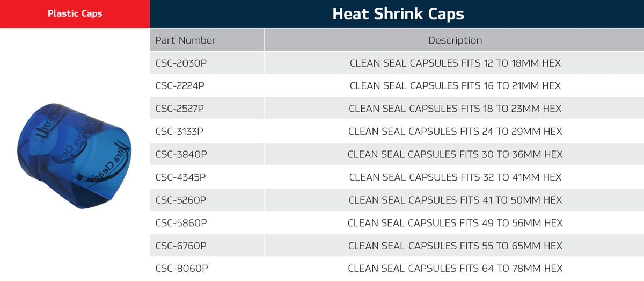The image size is (644, 281).
Task: Open part number CSC-2527P
Action: [179, 109]
